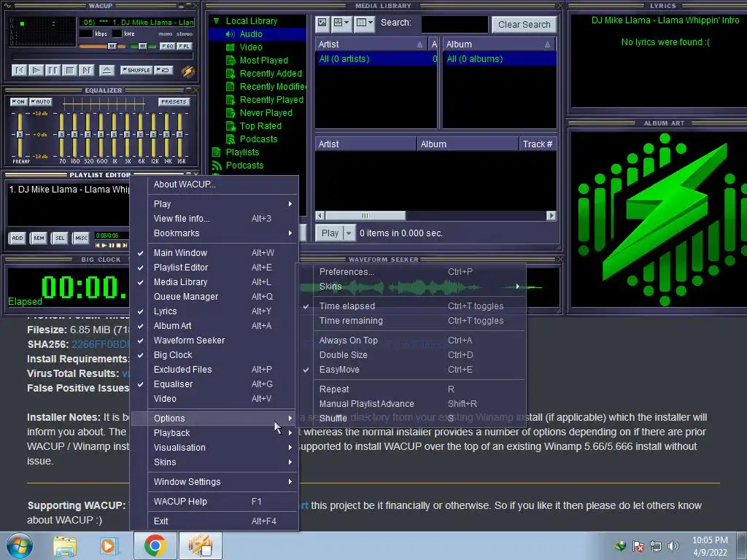The height and width of the screenshot is (560, 747).
Task: Skip to next track in WACUP main window
Action: (x=86, y=71)
